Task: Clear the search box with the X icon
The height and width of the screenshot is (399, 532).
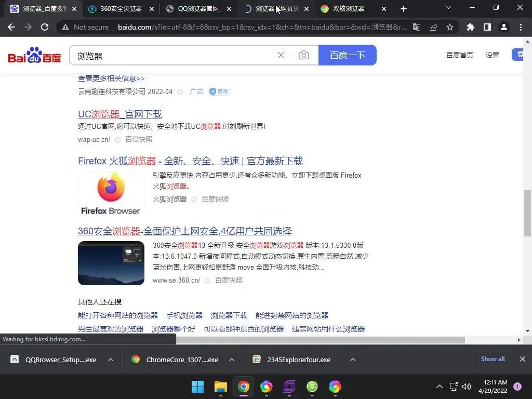Action: [281, 55]
